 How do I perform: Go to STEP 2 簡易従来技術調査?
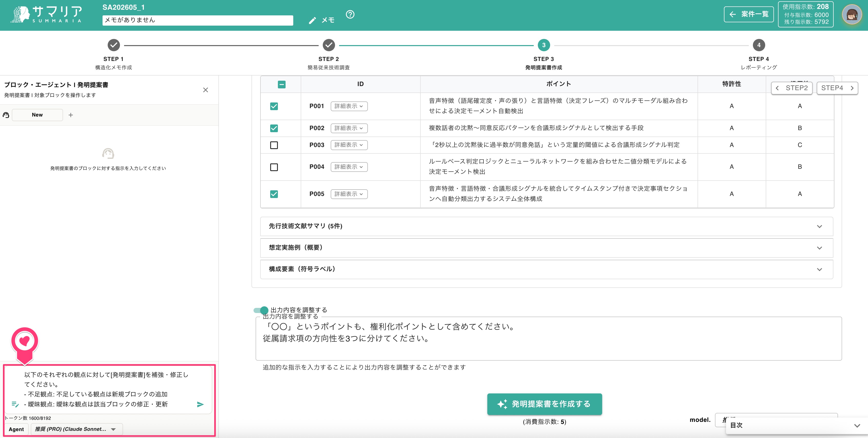(x=329, y=63)
